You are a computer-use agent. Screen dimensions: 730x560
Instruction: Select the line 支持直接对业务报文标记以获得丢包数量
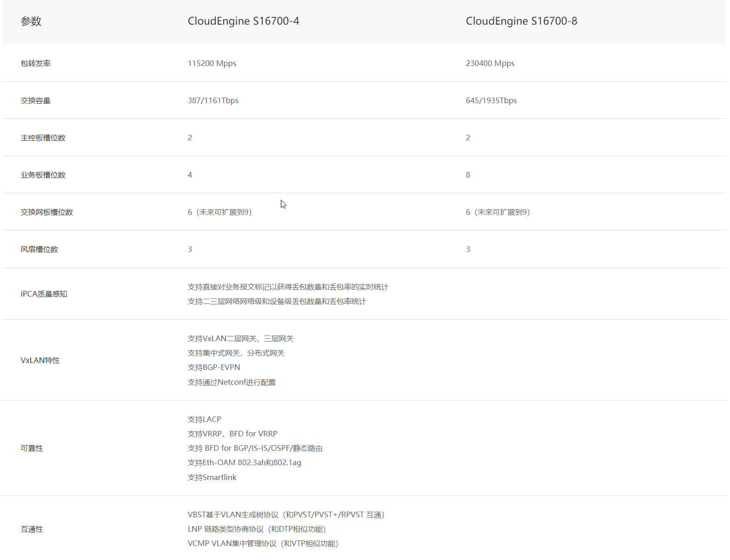288,287
